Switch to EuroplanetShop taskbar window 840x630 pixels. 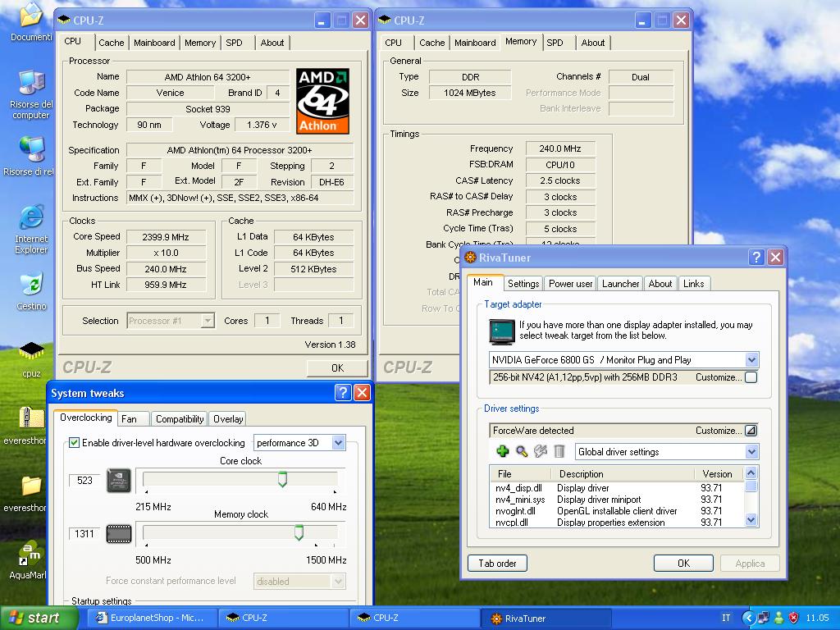tap(152, 618)
